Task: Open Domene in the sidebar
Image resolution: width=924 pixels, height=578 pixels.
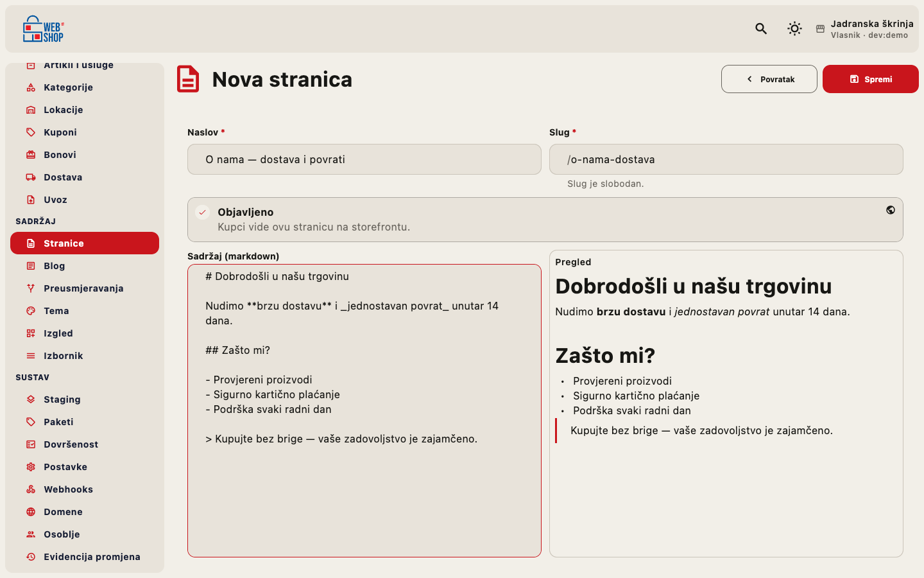Action: [85, 512]
